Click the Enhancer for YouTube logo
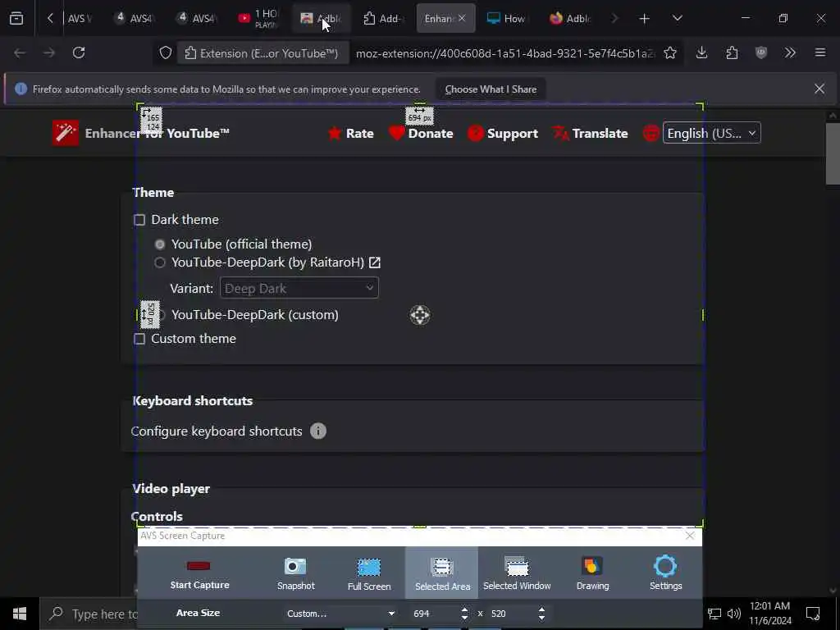This screenshot has height=630, width=840. pos(66,133)
